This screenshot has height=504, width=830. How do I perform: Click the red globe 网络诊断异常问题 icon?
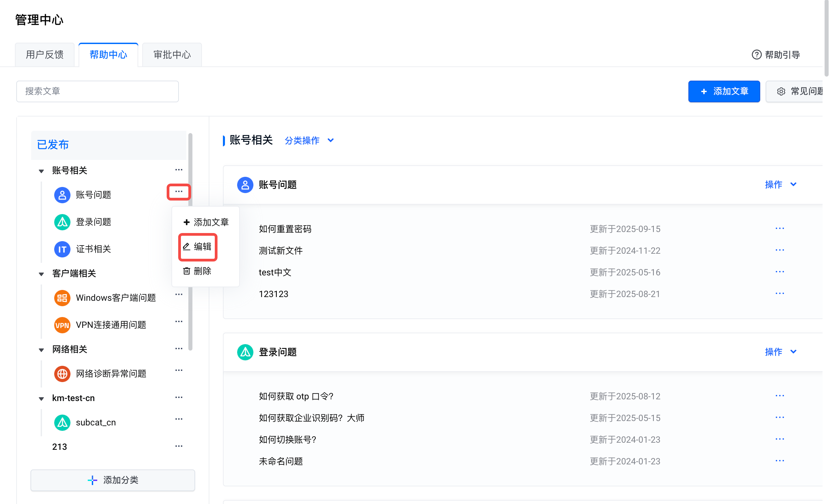(x=62, y=374)
